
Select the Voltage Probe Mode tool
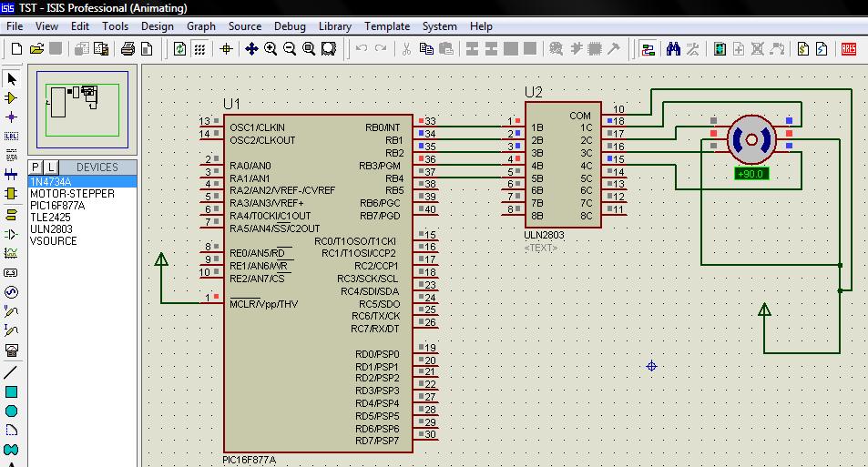(x=11, y=311)
